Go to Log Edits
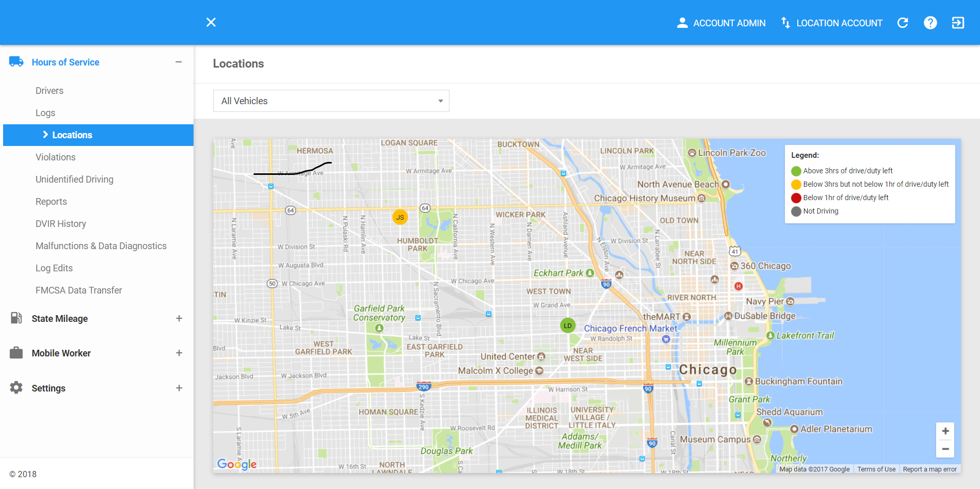The height and width of the screenshot is (489, 980). click(x=54, y=268)
